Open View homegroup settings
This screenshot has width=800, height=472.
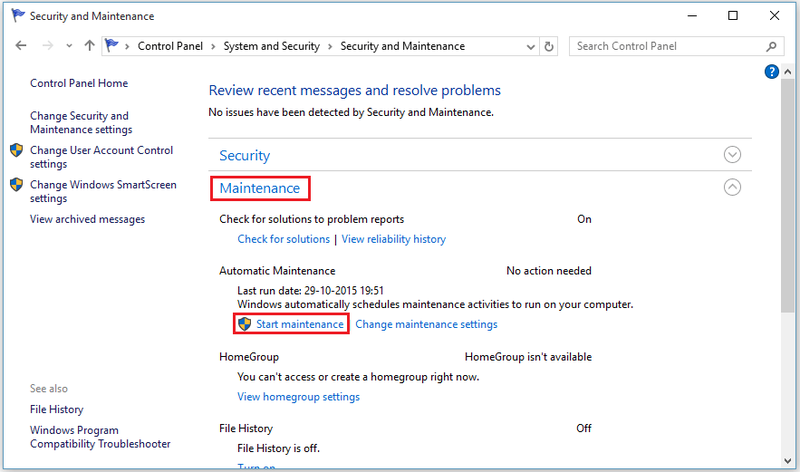pos(298,397)
